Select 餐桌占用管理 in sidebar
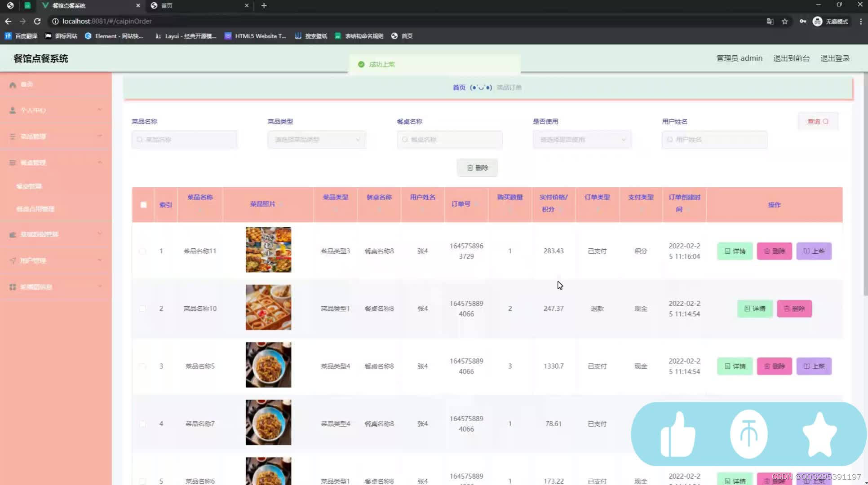This screenshot has height=485, width=868. tap(35, 209)
